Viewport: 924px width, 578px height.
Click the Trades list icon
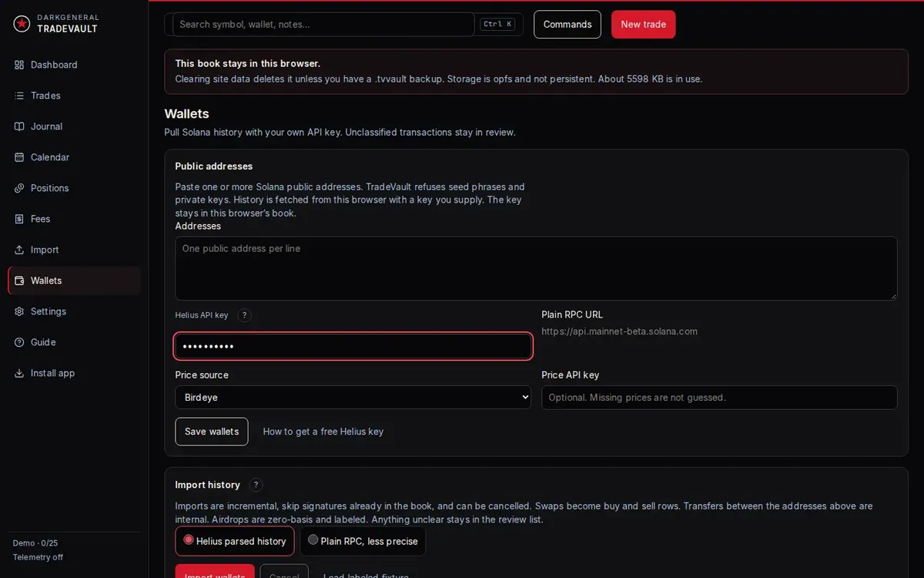coord(19,96)
